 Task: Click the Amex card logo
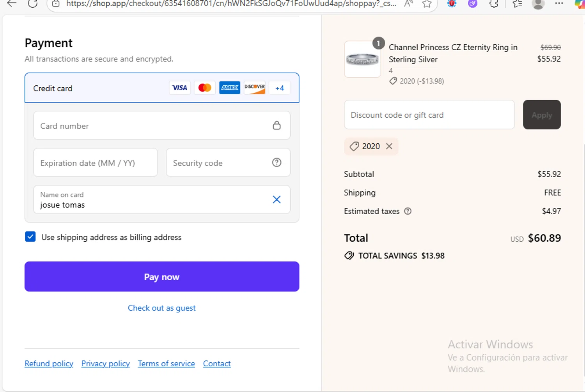click(x=230, y=88)
